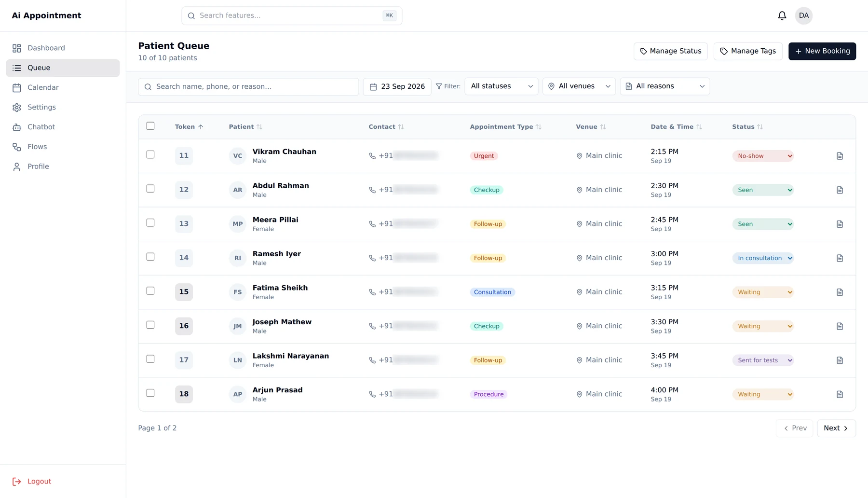Open notes document icon for Fatima Sheikh
The height and width of the screenshot is (498, 868).
[840, 292]
